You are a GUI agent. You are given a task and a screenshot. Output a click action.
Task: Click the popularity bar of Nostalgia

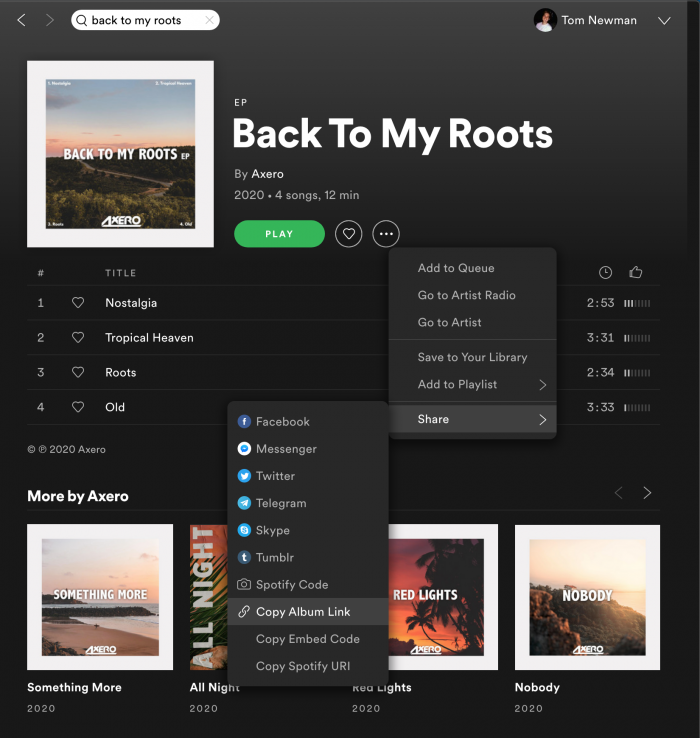[637, 303]
